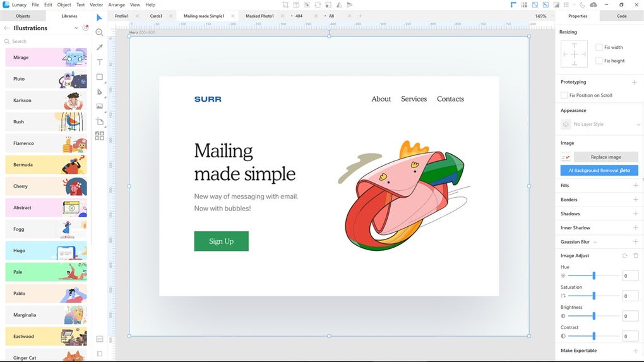Select the Text tool
Screen dimensions: 644x362
pyautogui.click(x=99, y=62)
